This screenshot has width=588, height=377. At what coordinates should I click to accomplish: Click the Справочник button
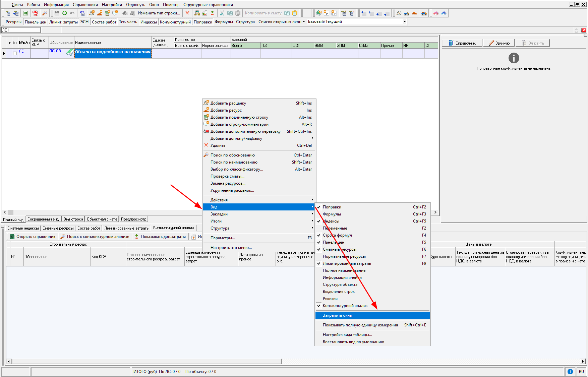pos(462,43)
